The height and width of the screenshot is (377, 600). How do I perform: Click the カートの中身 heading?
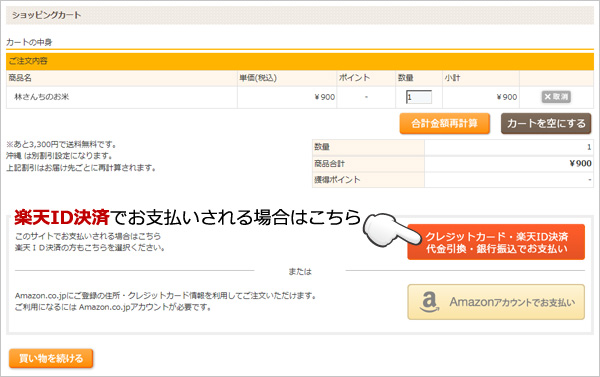point(29,42)
